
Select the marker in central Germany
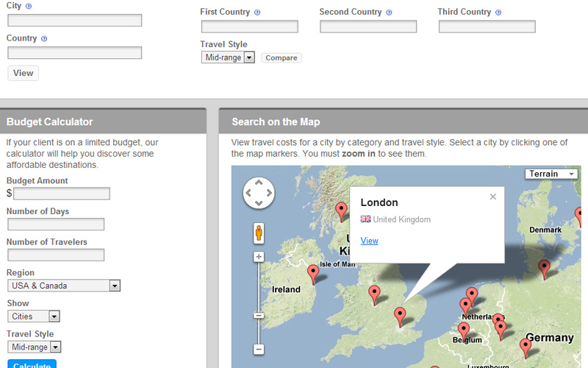[526, 348]
